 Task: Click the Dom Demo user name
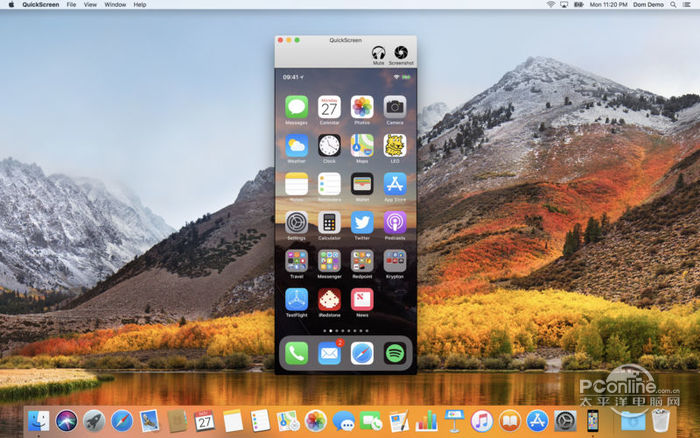pos(648,4)
